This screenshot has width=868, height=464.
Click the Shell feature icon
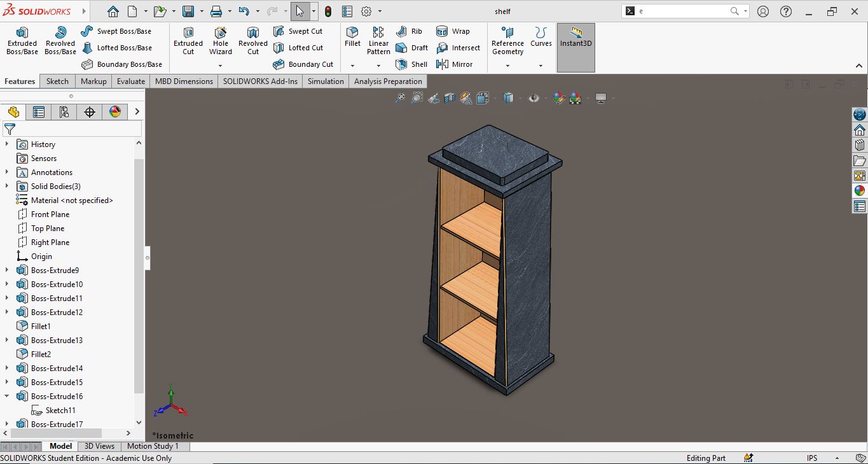click(x=411, y=64)
